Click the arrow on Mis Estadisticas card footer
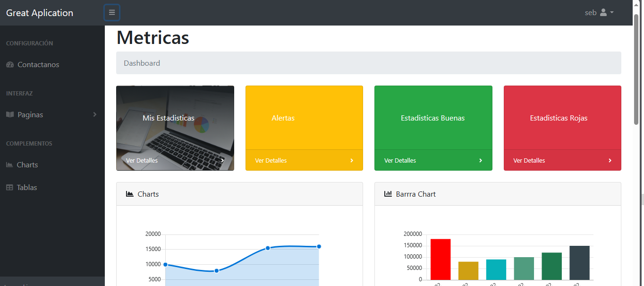Screen dimensions: 644x286 (222, 161)
